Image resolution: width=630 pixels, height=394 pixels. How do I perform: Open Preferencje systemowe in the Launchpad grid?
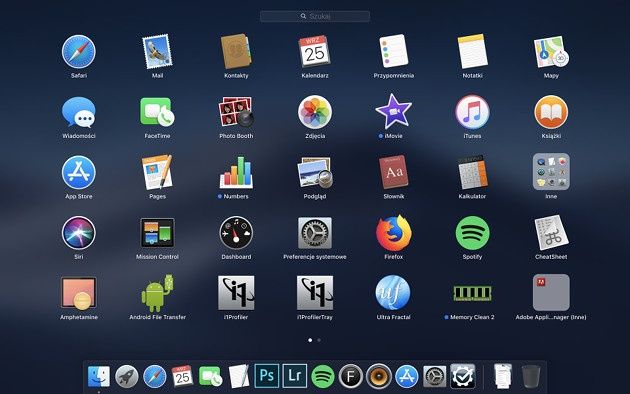(x=315, y=233)
